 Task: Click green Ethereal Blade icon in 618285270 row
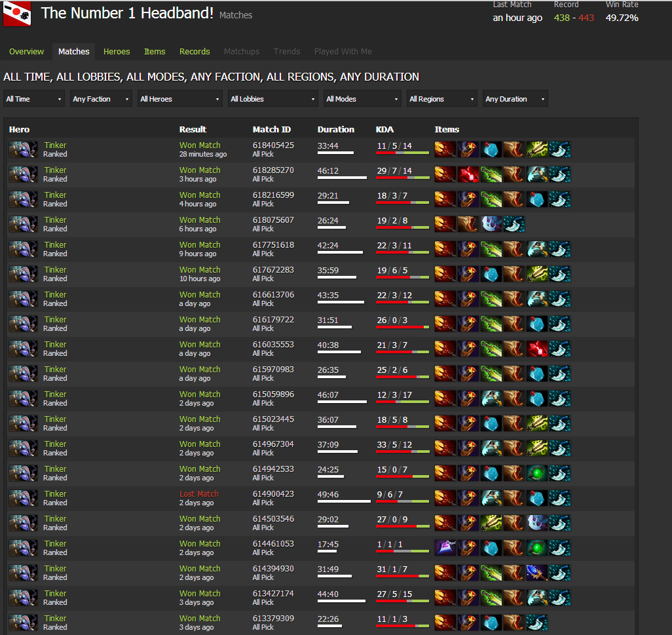point(491,174)
